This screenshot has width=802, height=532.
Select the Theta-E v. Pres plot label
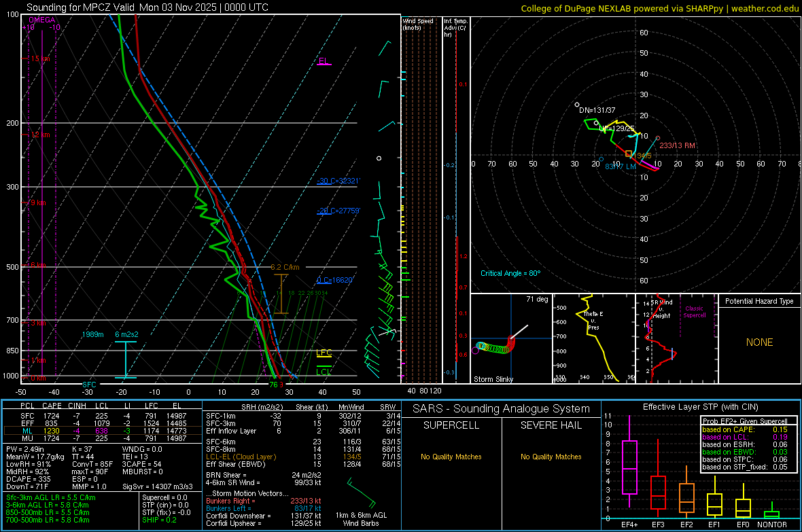click(x=593, y=320)
